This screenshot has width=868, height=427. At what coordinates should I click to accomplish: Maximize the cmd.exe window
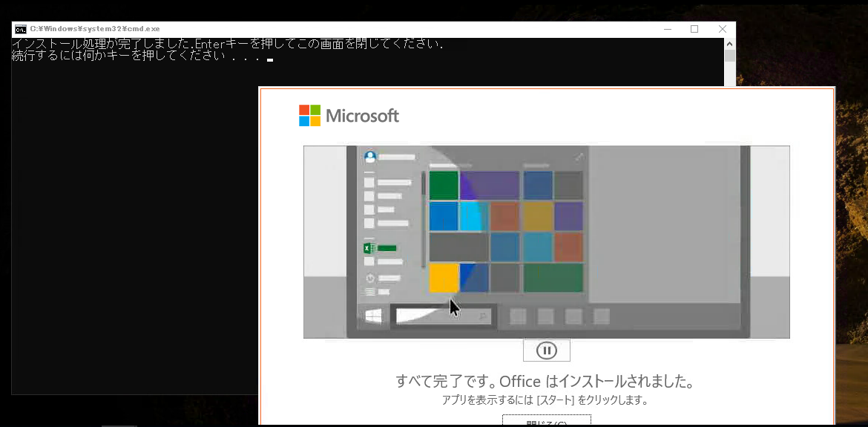click(694, 30)
